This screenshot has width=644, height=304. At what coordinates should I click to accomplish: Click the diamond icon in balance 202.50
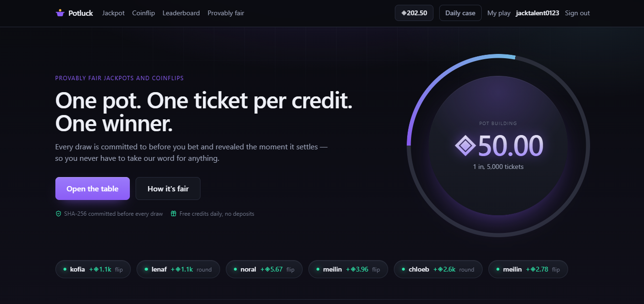tap(404, 13)
